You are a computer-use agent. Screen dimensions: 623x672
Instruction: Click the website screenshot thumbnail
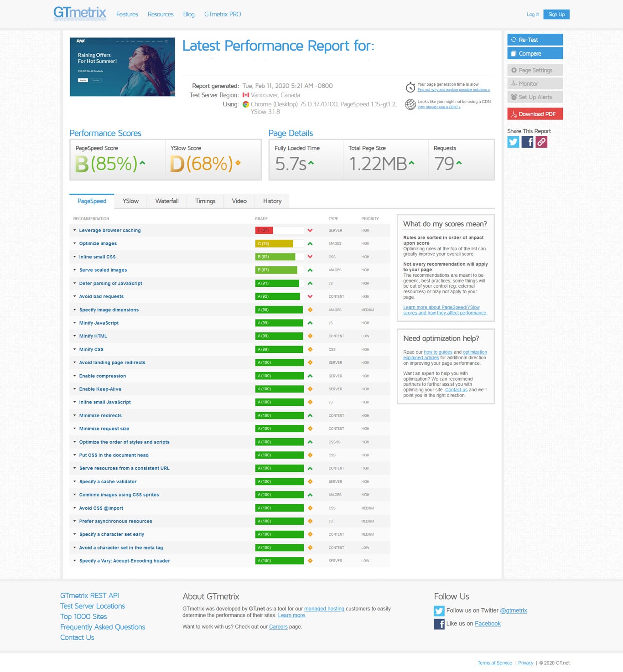tap(122, 67)
